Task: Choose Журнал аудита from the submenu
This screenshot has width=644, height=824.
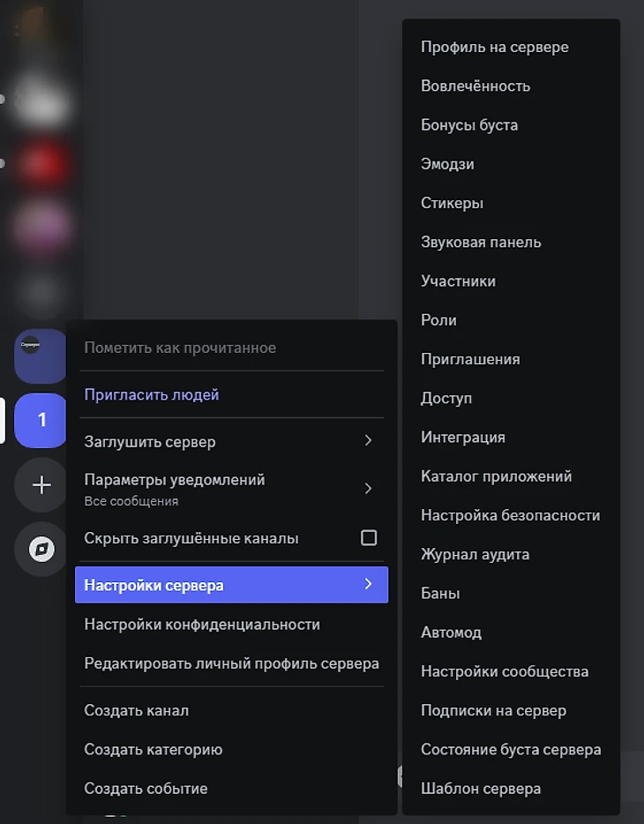Action: [x=475, y=554]
